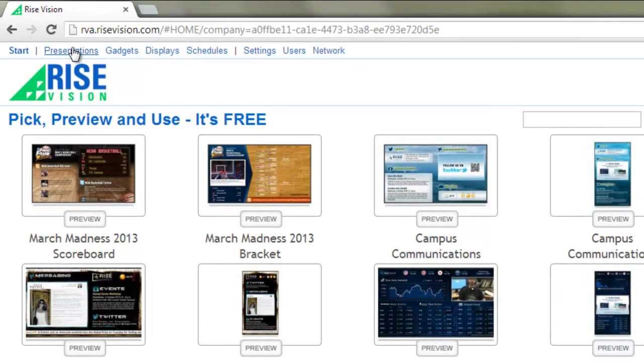Go to the Users page

click(x=294, y=50)
